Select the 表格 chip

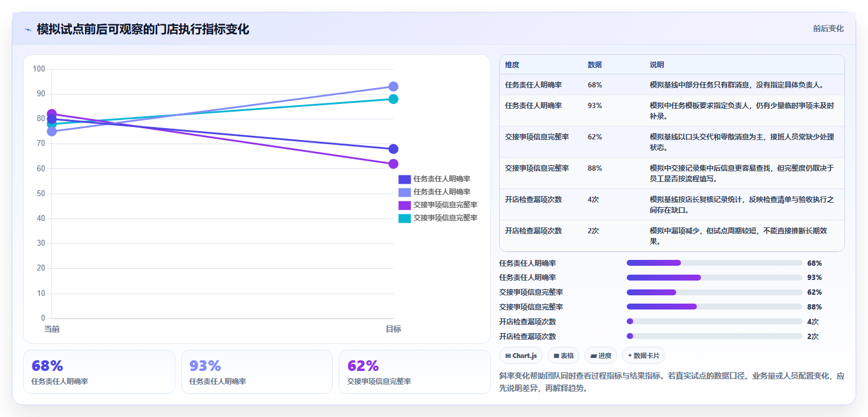click(x=564, y=355)
